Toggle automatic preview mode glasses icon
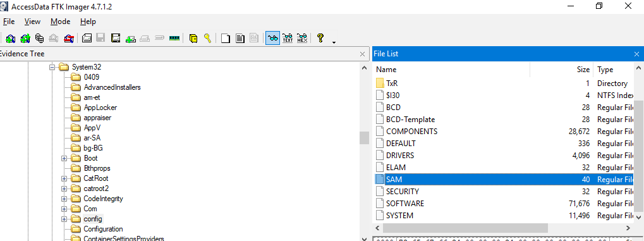 coord(273,38)
